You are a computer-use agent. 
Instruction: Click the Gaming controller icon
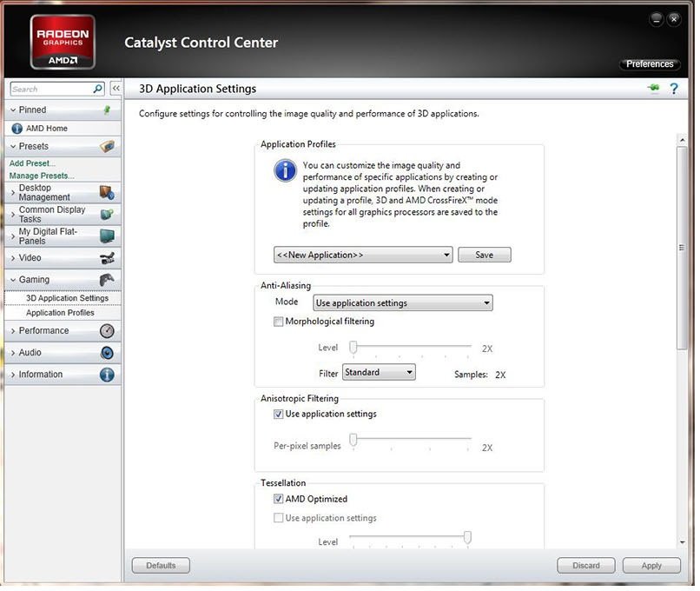(107, 280)
